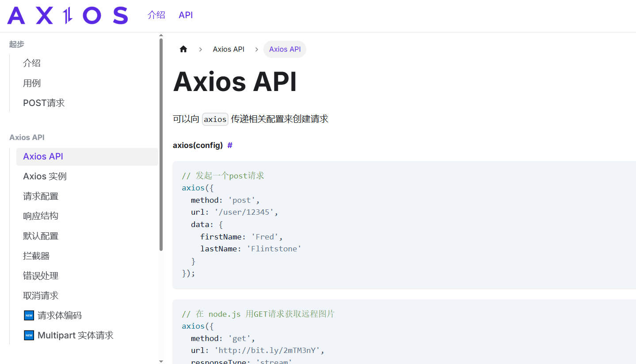Click the sidebar scrollbar down arrow
Screen dimensions: 636x364
pos(161,361)
